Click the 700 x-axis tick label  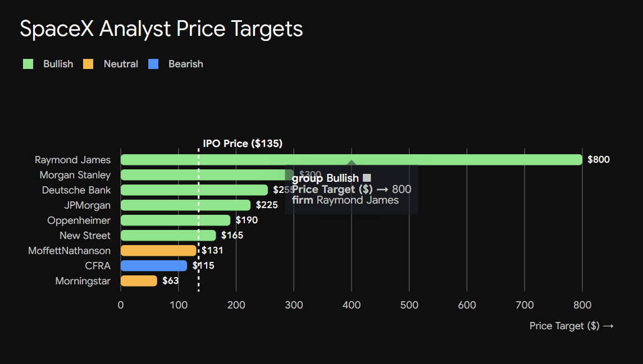(x=525, y=305)
